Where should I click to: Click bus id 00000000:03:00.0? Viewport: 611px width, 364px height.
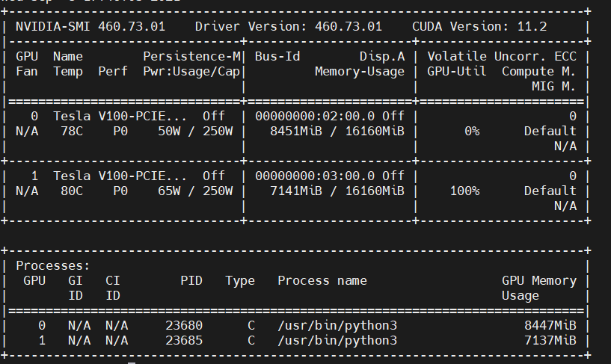(315, 176)
